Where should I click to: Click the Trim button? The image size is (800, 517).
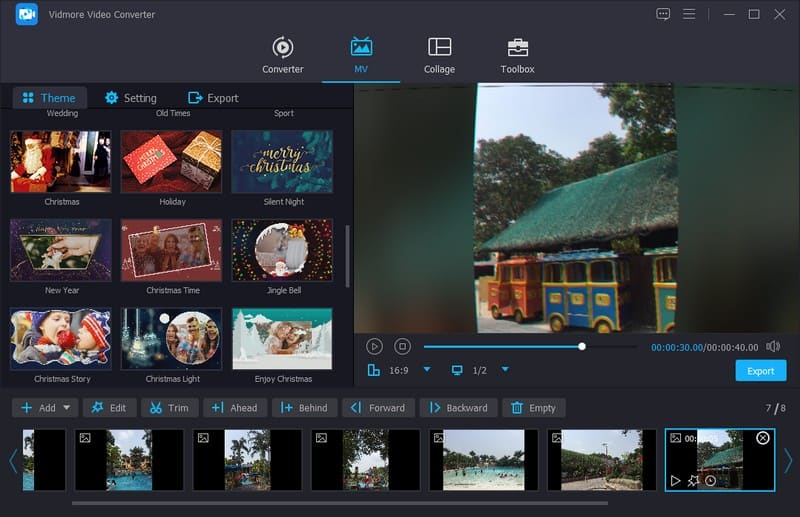point(168,408)
